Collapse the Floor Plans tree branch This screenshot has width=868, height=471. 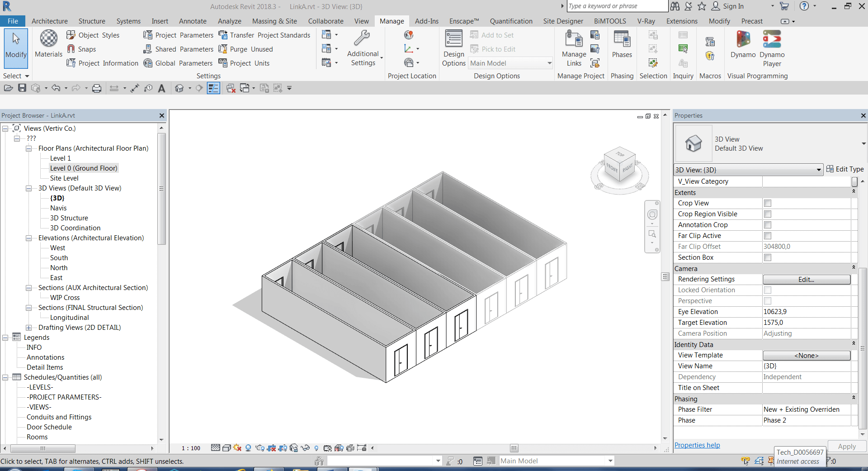[28, 148]
